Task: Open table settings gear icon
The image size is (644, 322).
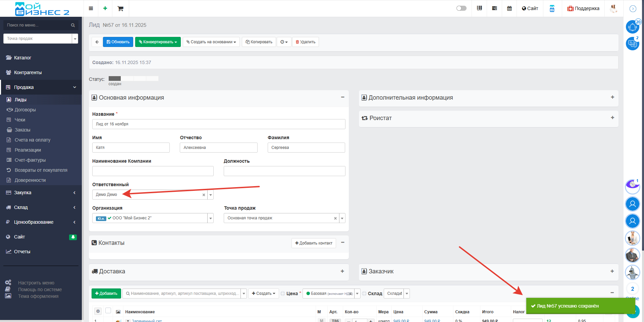Action: tap(98, 311)
